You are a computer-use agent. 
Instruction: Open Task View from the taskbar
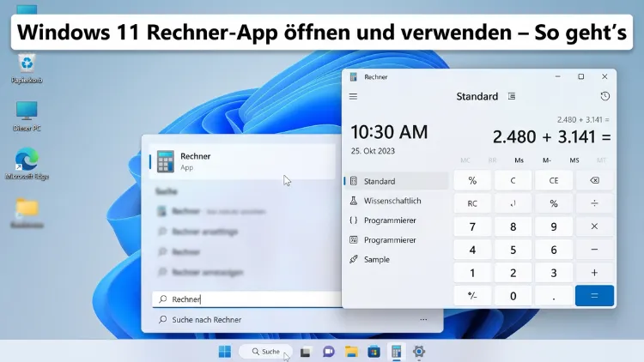(305, 352)
